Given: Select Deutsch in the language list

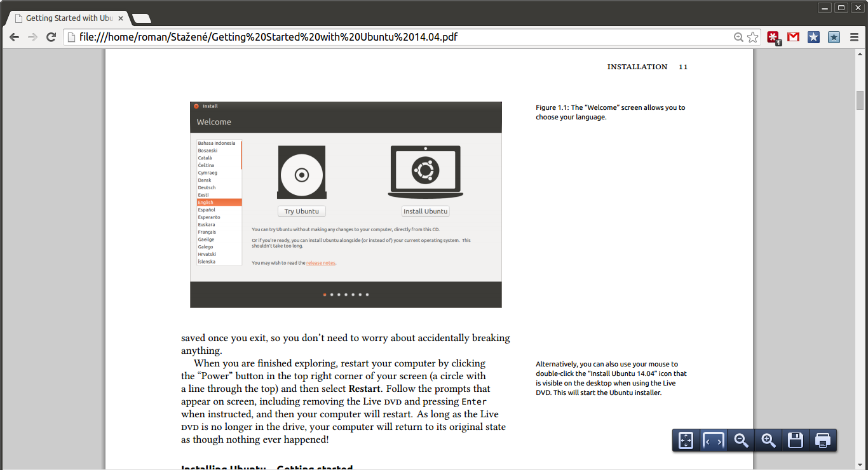Looking at the screenshot, I should [219, 187].
